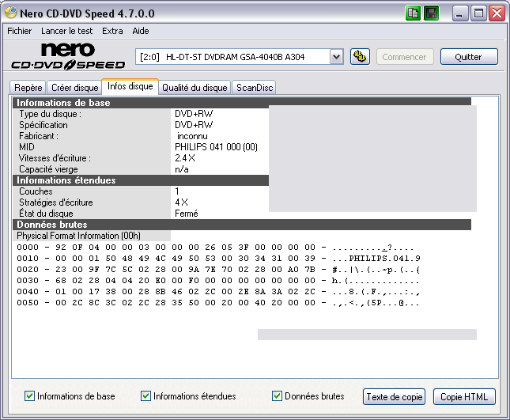Open the Fichier menu
Viewport: 510px width, 420px height.
click(x=21, y=31)
